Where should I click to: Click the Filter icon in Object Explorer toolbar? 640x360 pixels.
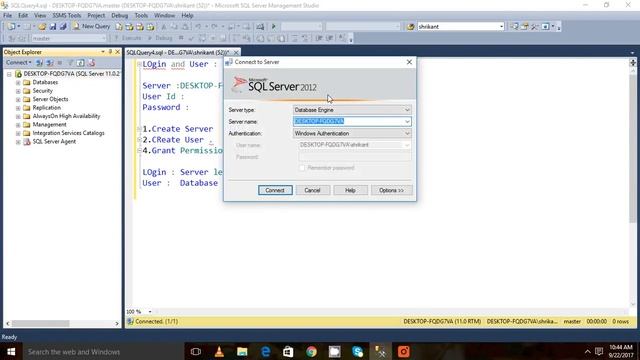tap(70, 62)
